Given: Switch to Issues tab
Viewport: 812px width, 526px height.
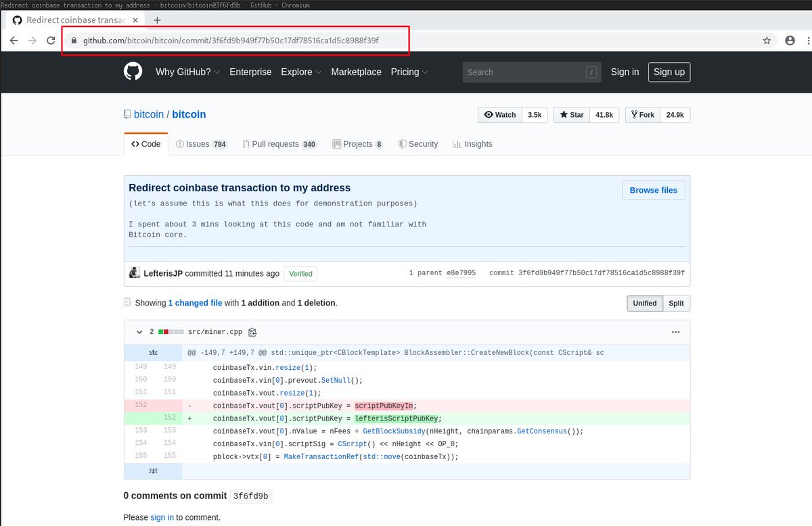Looking at the screenshot, I should 202,144.
